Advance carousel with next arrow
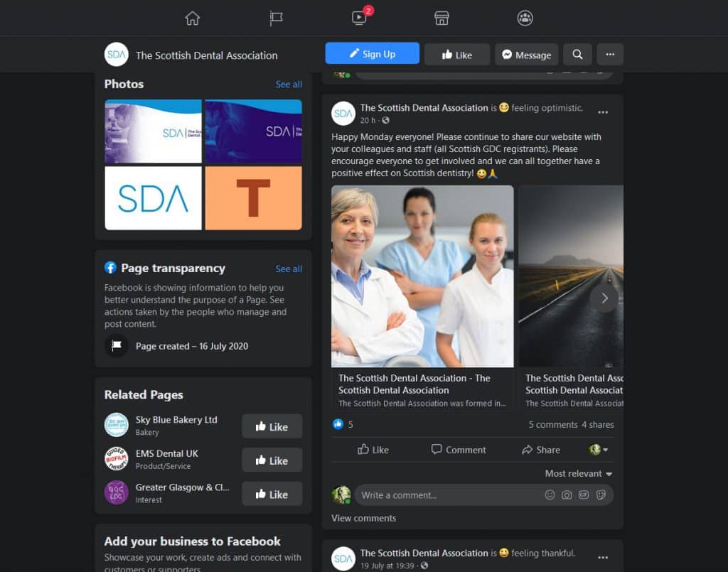The height and width of the screenshot is (572, 728). [x=604, y=298]
